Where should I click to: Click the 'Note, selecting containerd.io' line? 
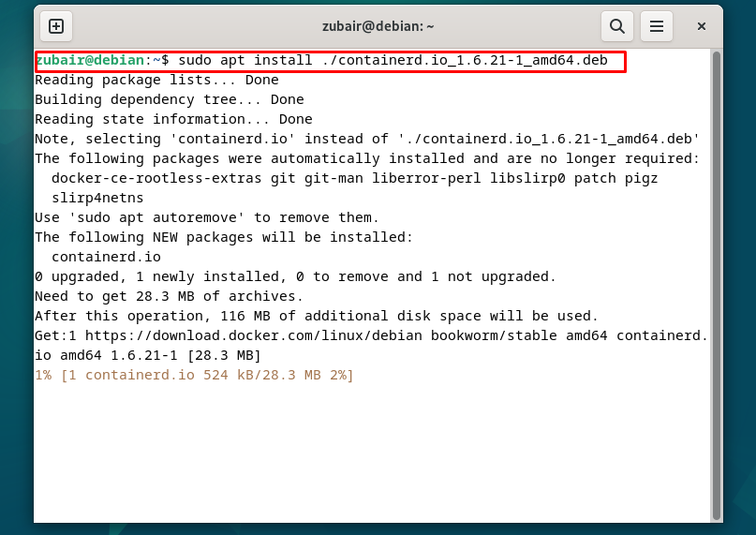point(367,139)
